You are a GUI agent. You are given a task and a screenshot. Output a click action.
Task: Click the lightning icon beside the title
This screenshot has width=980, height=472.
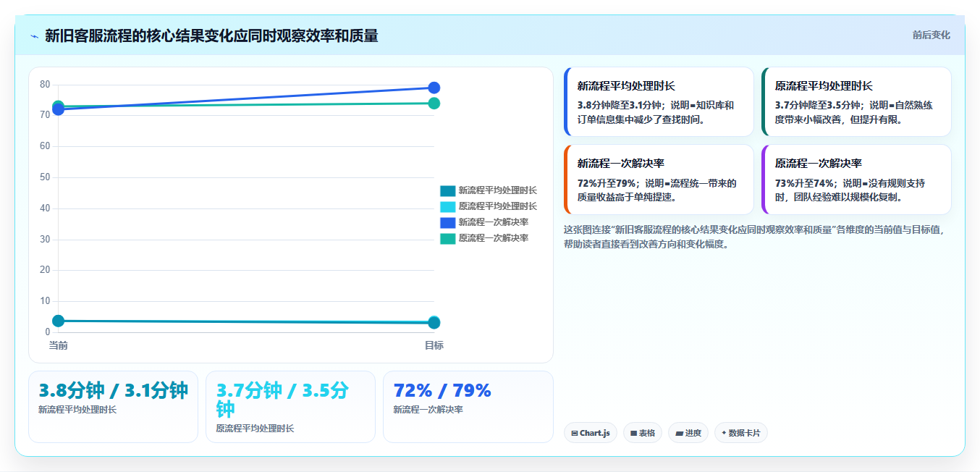coord(34,36)
